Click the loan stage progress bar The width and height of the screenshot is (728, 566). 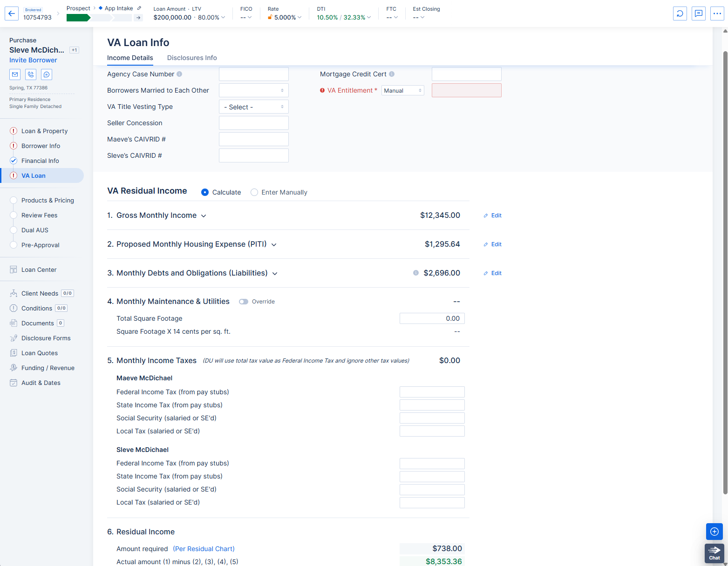(x=100, y=18)
